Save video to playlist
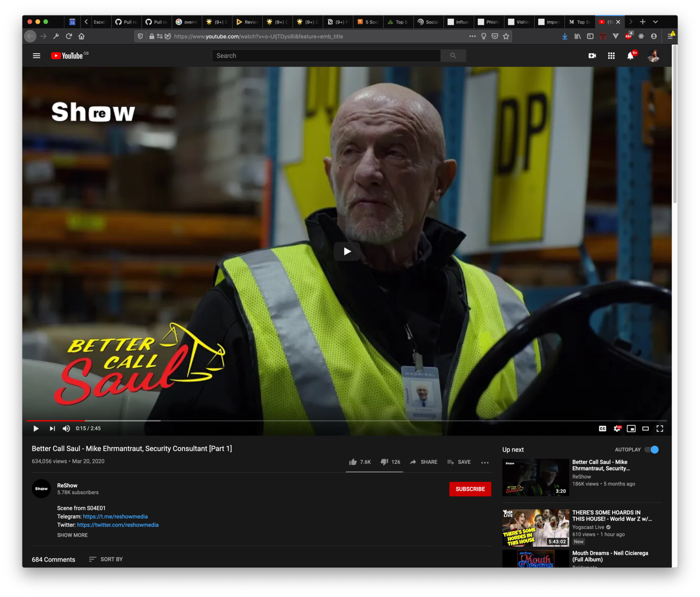Image resolution: width=700 pixels, height=597 pixels. point(459,462)
